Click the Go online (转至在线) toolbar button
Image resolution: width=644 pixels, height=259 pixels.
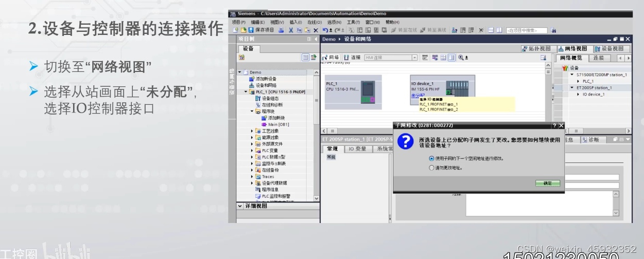click(404, 30)
